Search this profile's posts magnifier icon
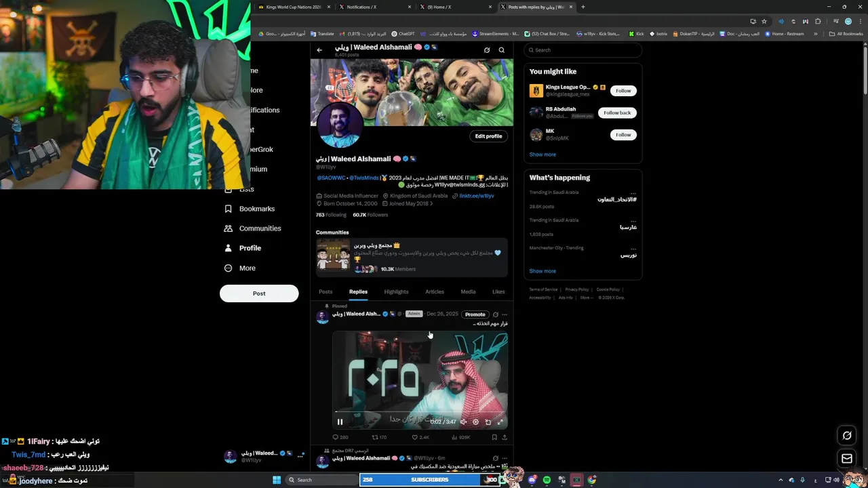This screenshot has width=868, height=488. (502, 50)
